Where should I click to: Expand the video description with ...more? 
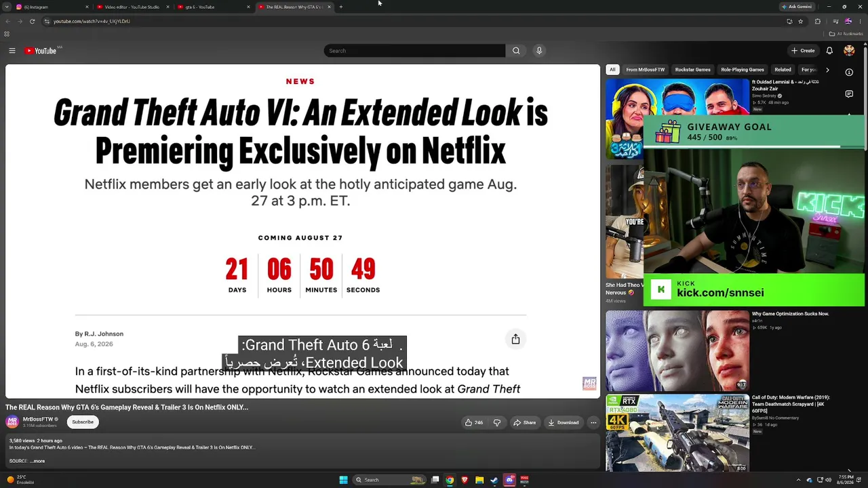pos(38,461)
